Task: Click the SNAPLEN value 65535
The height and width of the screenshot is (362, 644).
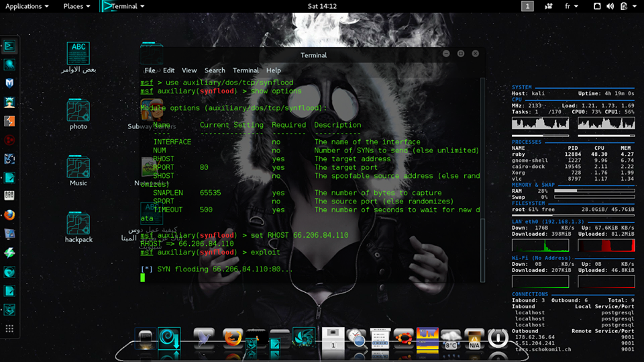Action: tap(210, 193)
